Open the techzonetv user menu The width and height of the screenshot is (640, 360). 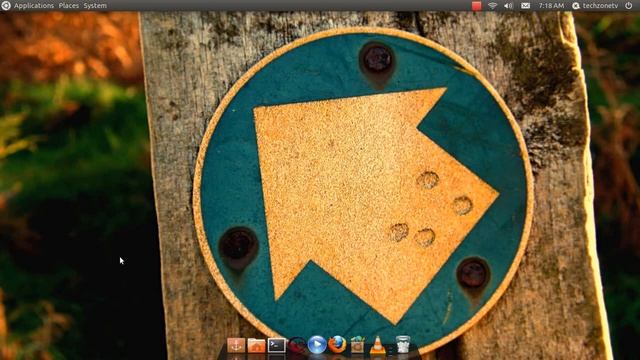click(x=595, y=6)
